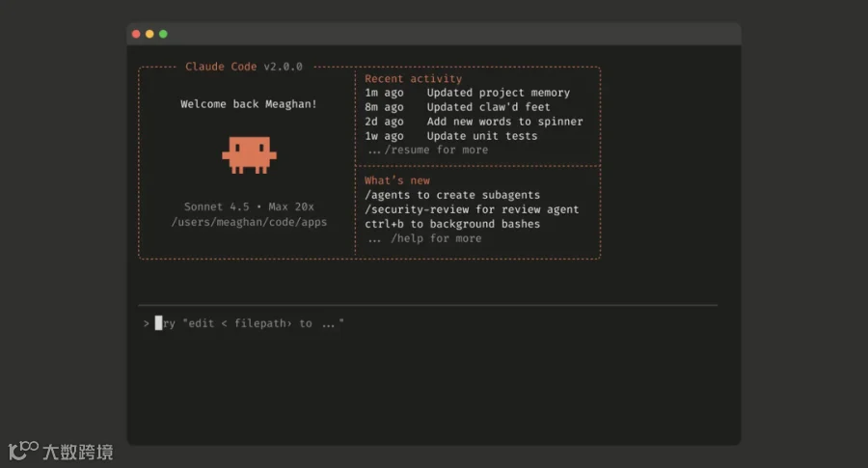Click the red close window button
Image resolution: width=868 pixels, height=468 pixels.
[x=136, y=34]
